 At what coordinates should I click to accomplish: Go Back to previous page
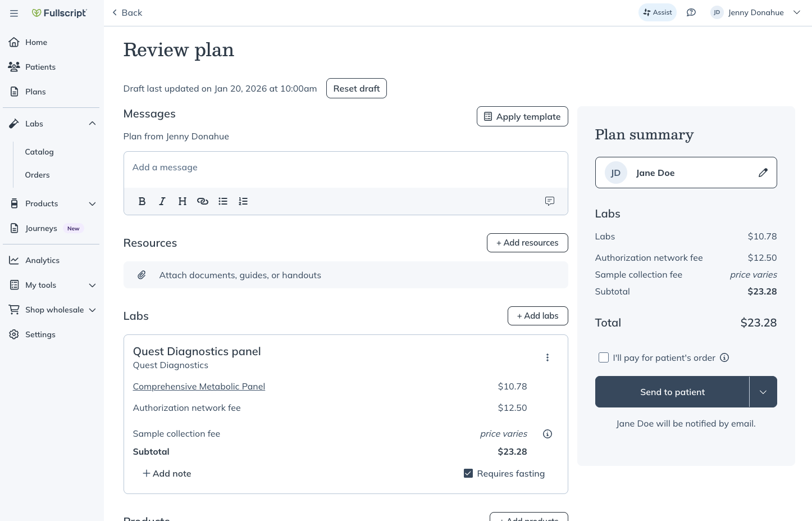[127, 12]
